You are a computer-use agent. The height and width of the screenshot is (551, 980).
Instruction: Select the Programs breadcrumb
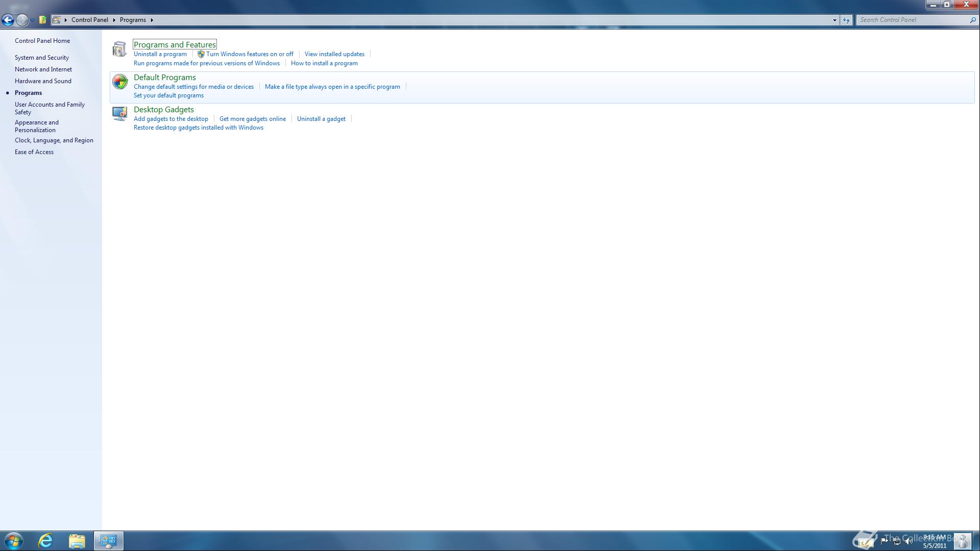pyautogui.click(x=133, y=20)
